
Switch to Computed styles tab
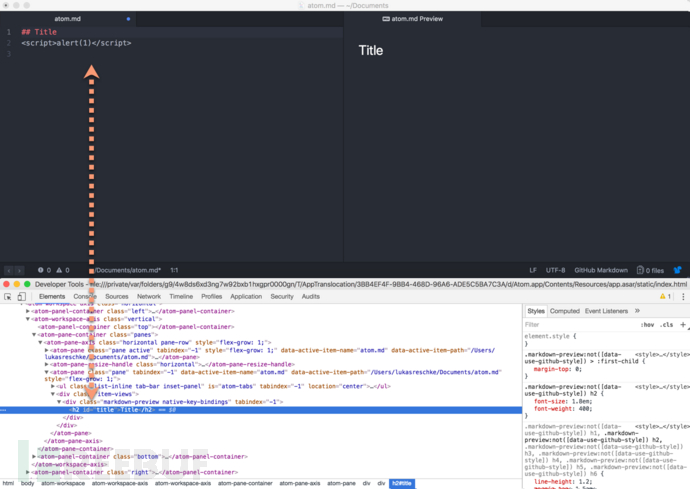tap(565, 311)
